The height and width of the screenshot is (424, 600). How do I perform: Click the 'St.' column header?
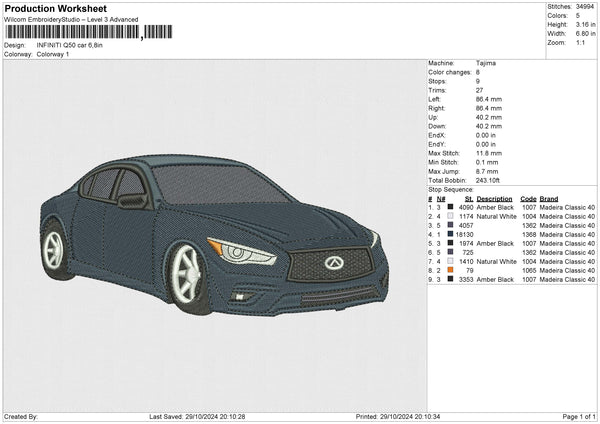pos(469,199)
